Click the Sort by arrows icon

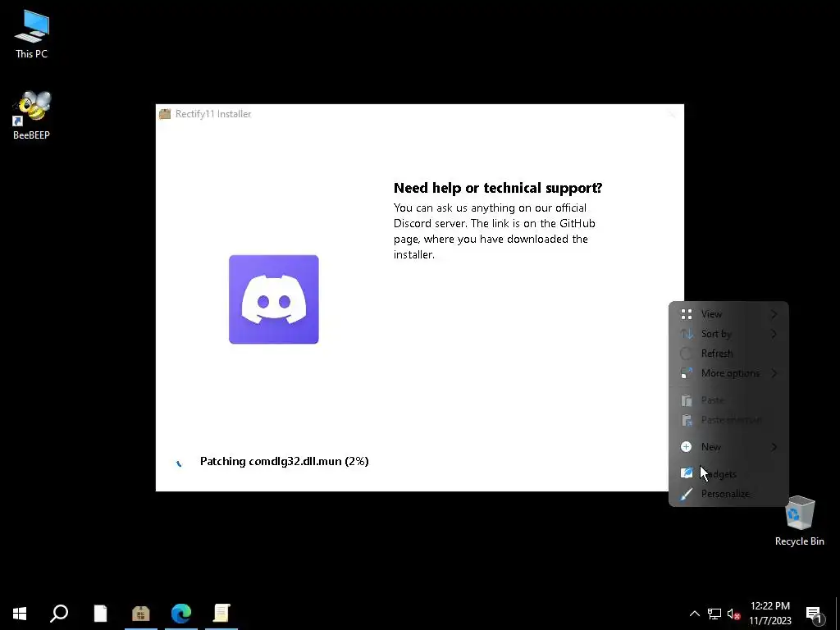tap(687, 334)
